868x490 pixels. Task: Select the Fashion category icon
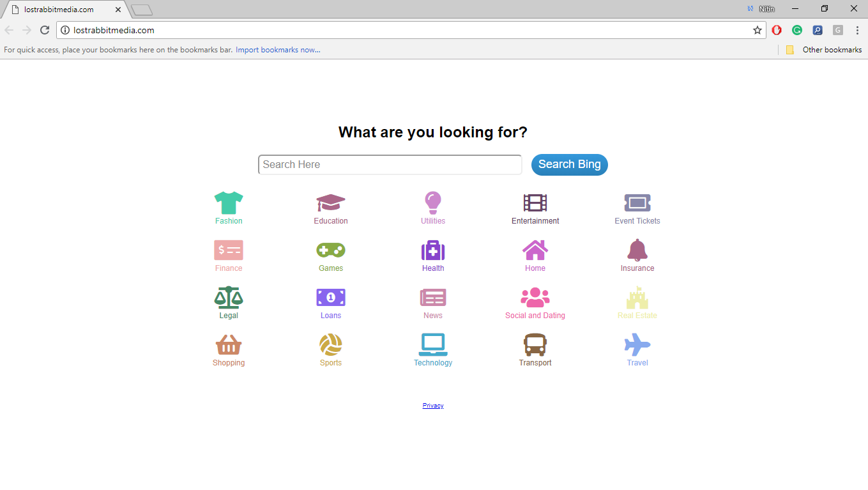click(x=229, y=201)
